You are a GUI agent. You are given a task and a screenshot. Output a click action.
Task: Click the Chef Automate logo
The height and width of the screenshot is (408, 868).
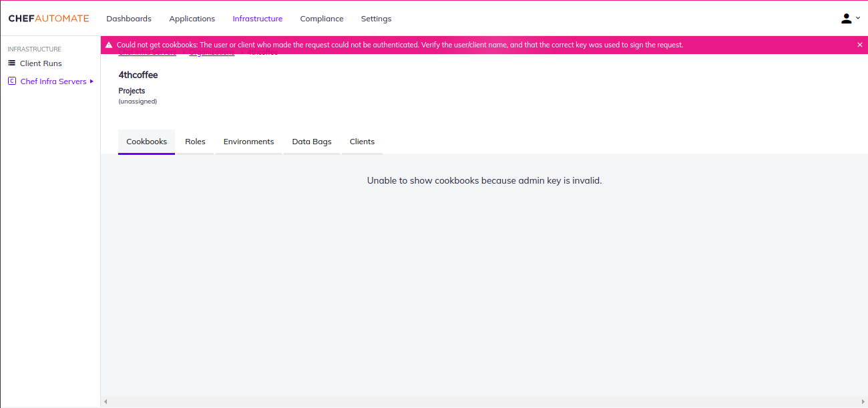[49, 18]
